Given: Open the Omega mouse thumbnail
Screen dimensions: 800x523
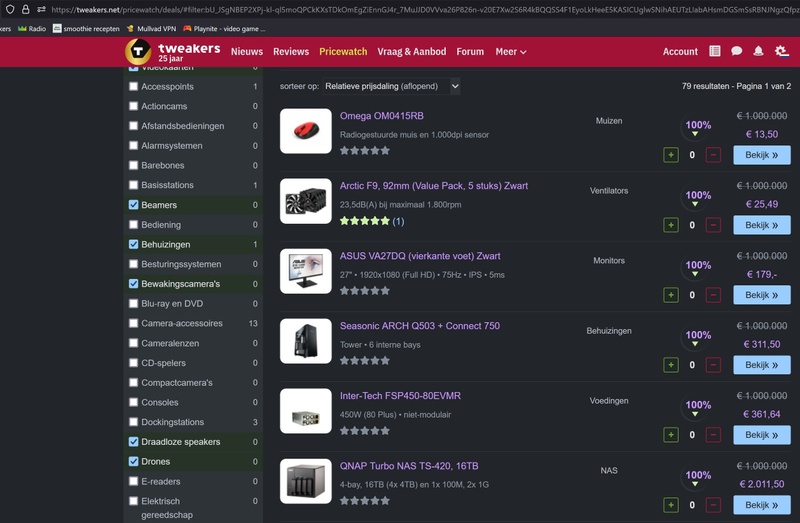Looking at the screenshot, I should click(306, 131).
